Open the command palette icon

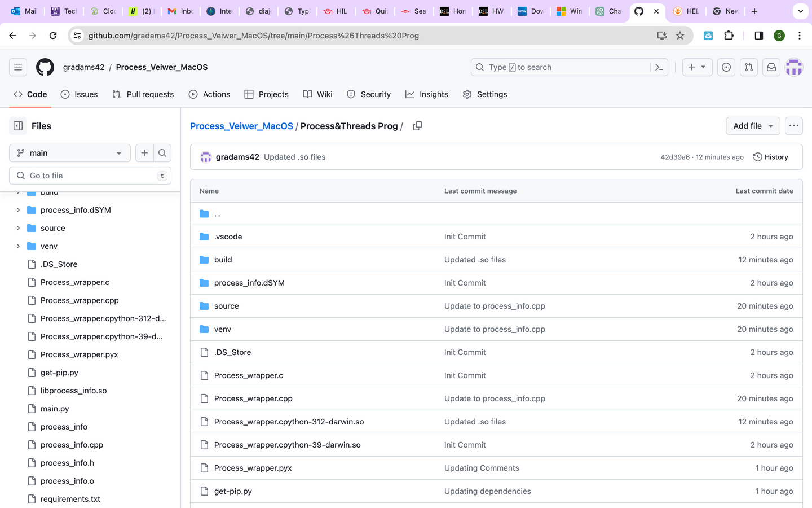(x=659, y=67)
